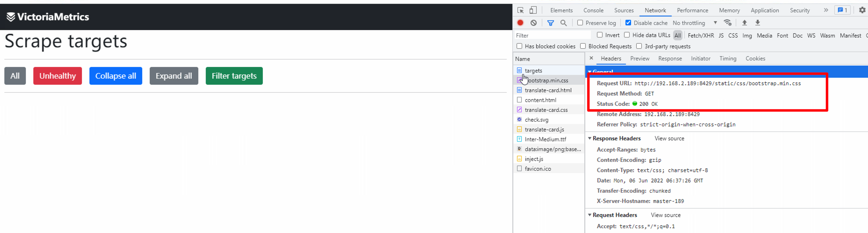Open the Initiator tab
The image size is (868, 233).
pos(700,58)
